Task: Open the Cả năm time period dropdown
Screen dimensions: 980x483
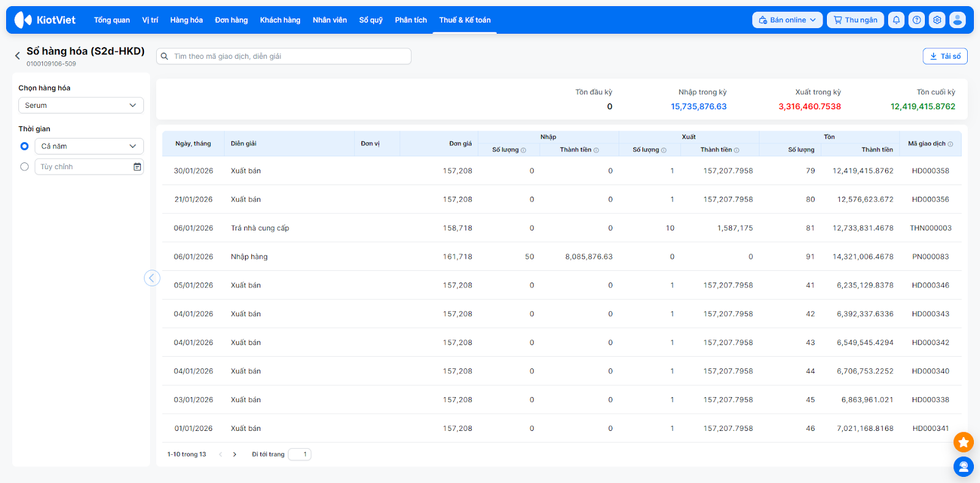Action: (x=89, y=146)
